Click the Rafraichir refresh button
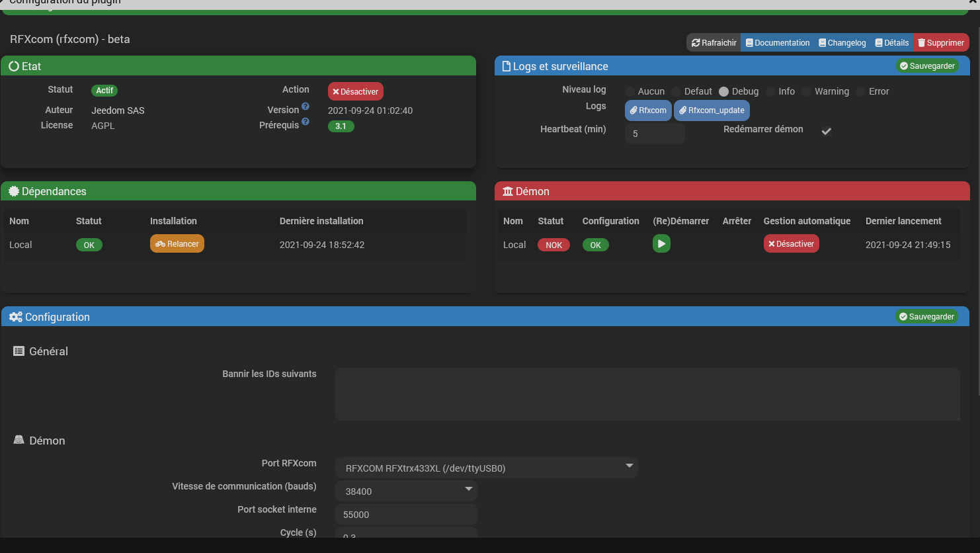 click(x=714, y=42)
